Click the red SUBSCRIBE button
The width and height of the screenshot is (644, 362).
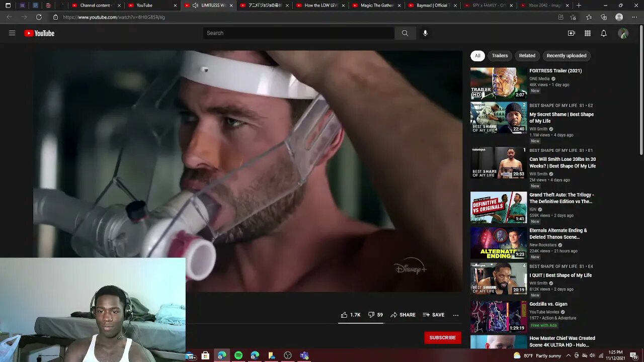pyautogui.click(x=443, y=338)
